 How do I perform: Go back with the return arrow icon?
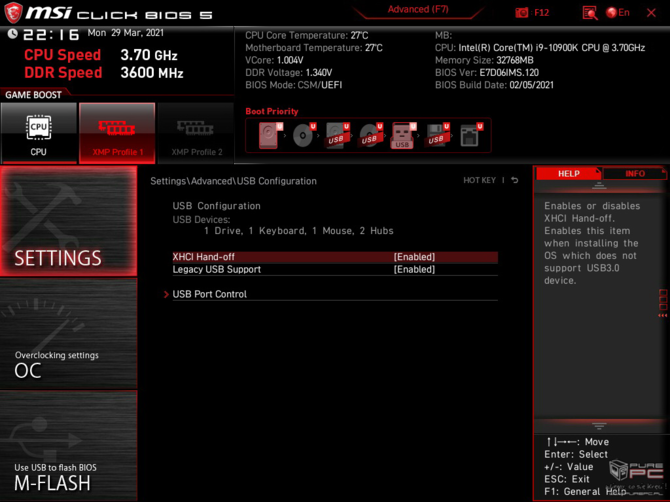[515, 180]
